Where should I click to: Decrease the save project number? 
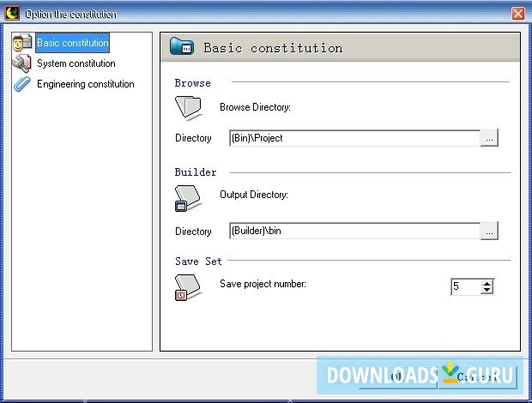point(487,290)
